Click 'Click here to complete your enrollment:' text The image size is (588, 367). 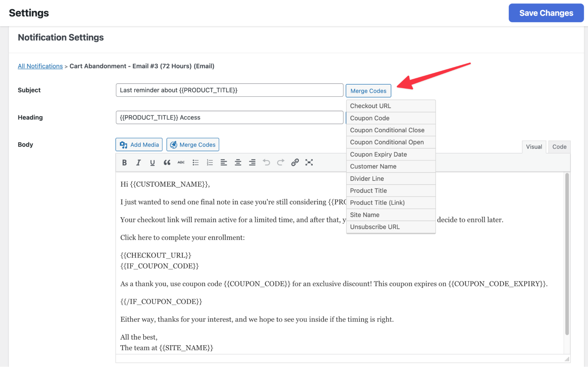coord(182,237)
